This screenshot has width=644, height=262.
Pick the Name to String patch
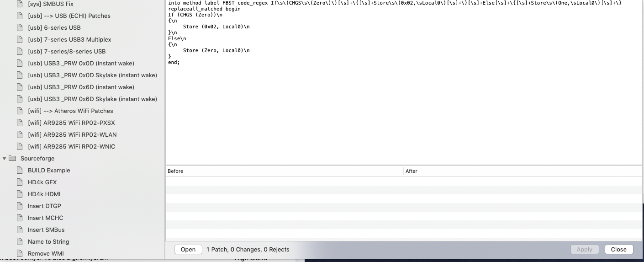point(48,241)
